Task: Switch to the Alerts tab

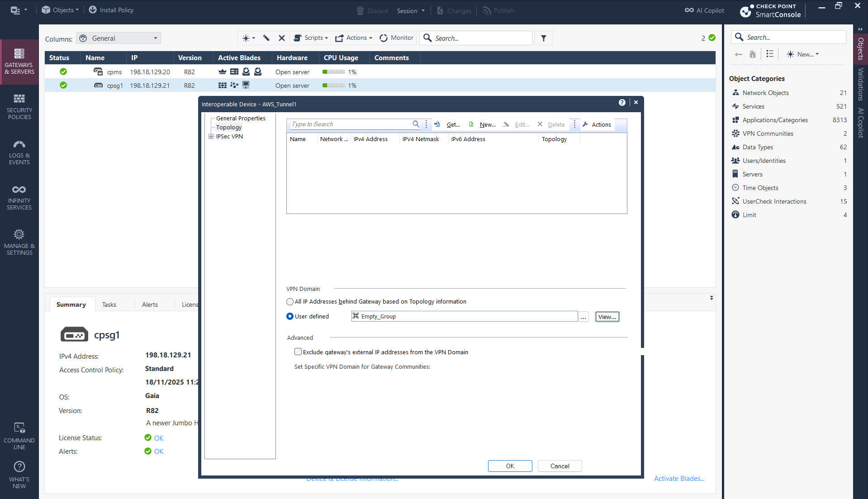Action: pyautogui.click(x=150, y=304)
